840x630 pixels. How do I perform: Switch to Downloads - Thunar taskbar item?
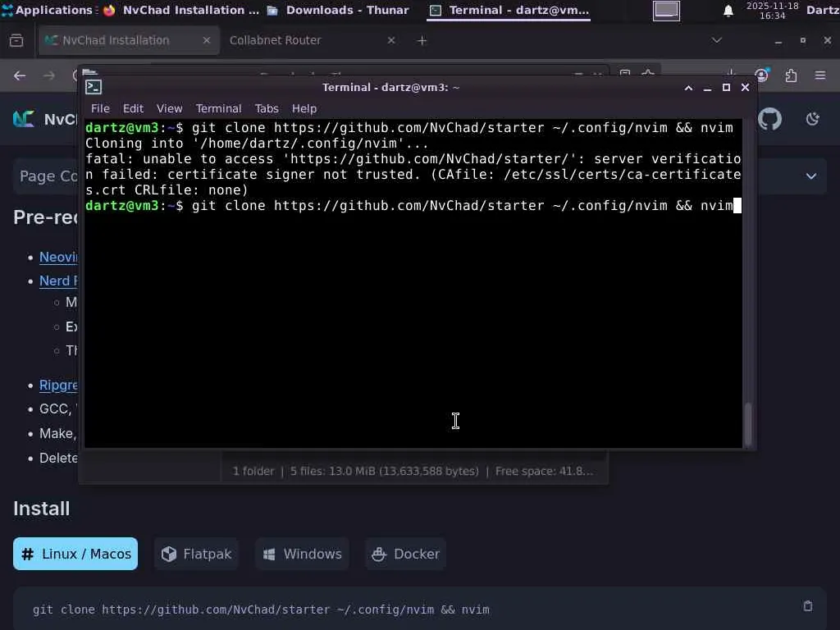click(339, 10)
